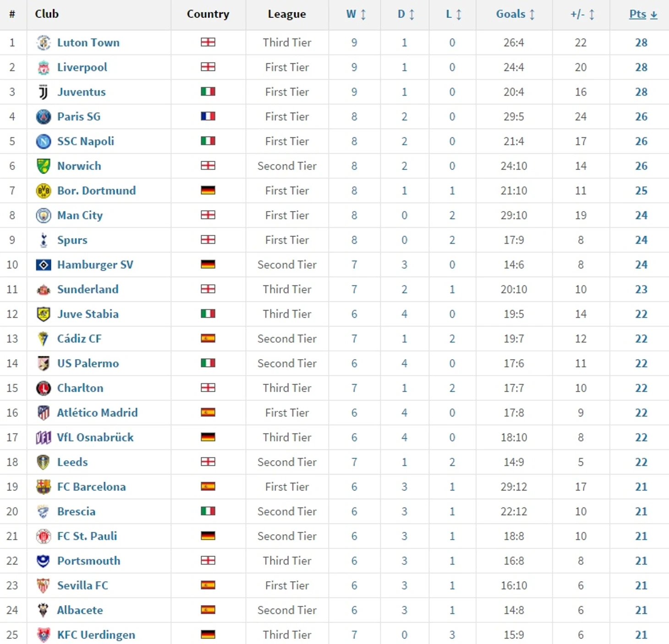This screenshot has height=644, width=669.
Task: Toggle Pts column sort order
Action: point(643,14)
